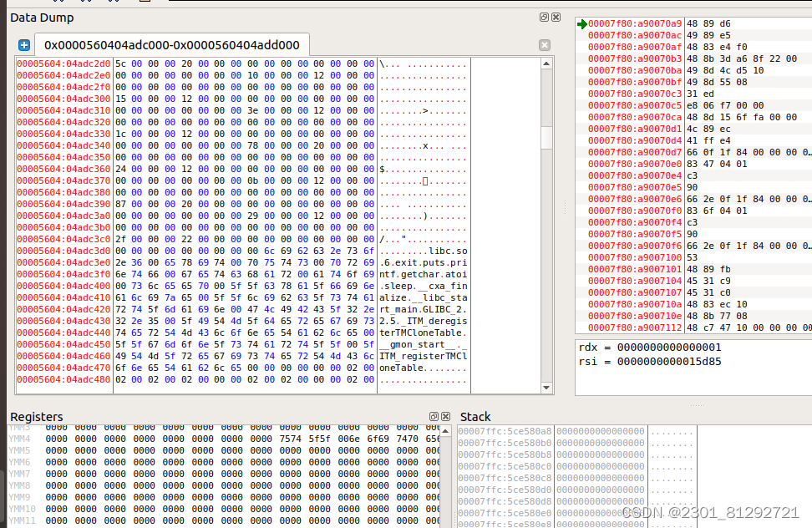Select dump address 00005604:04adc420
Viewport: 812px width, 528px height.
(63, 309)
